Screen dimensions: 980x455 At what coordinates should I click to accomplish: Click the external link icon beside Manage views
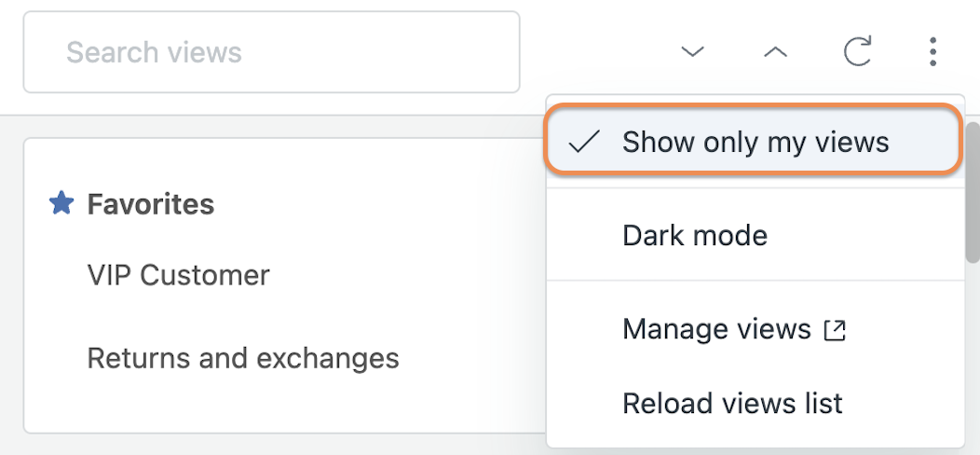(x=835, y=330)
